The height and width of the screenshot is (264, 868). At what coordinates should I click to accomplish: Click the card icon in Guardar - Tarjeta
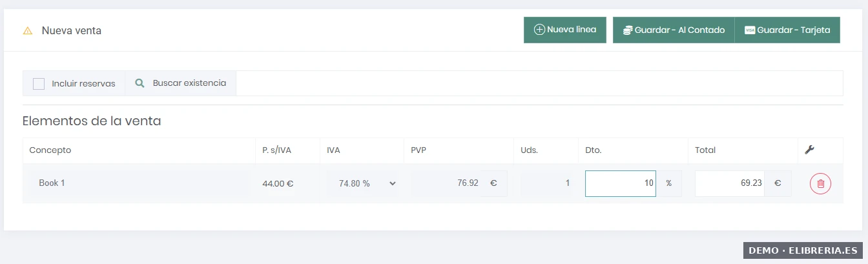(x=750, y=30)
